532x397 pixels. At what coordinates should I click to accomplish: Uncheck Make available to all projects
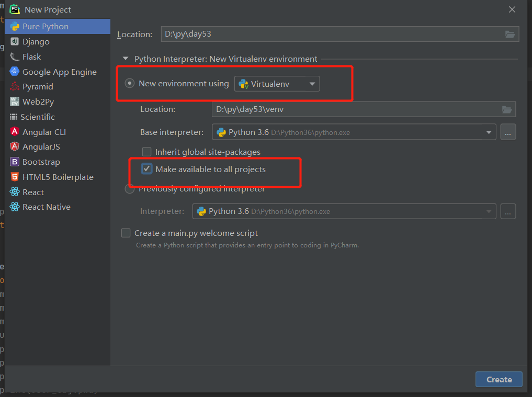coord(147,169)
